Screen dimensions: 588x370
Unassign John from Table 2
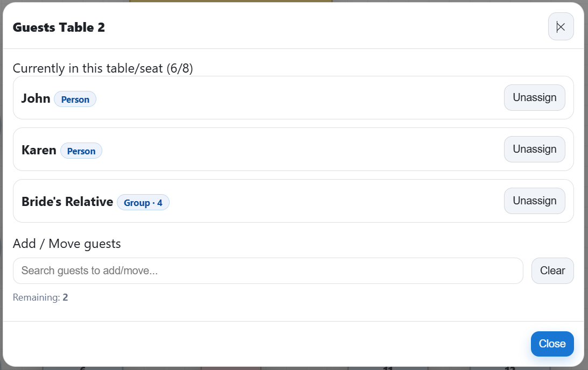coord(534,97)
